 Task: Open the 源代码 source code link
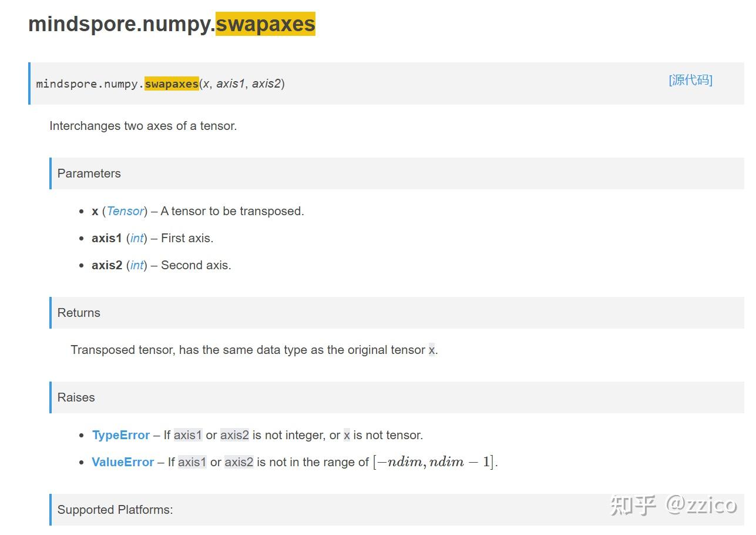(690, 80)
